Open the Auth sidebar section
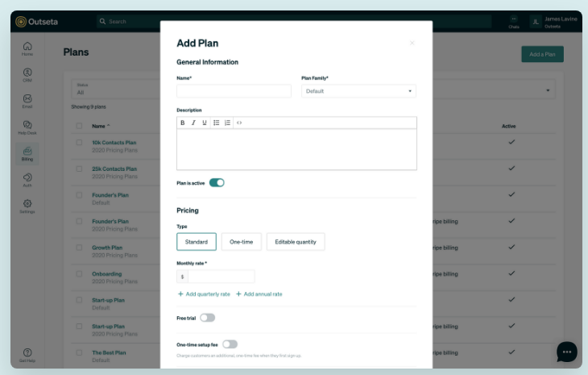This screenshot has width=588, height=375. pyautogui.click(x=27, y=180)
